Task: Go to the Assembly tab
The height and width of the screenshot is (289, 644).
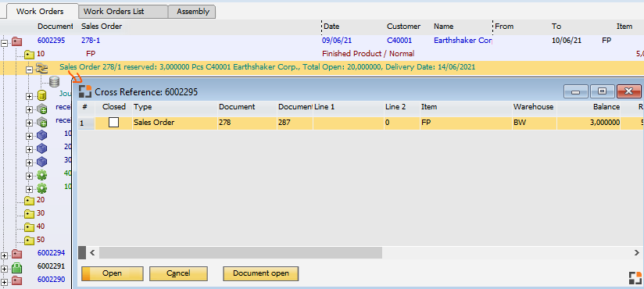Action: tap(192, 12)
